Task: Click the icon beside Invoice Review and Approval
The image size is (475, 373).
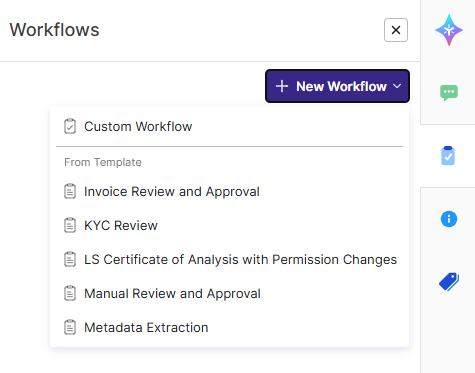Action: (x=70, y=192)
